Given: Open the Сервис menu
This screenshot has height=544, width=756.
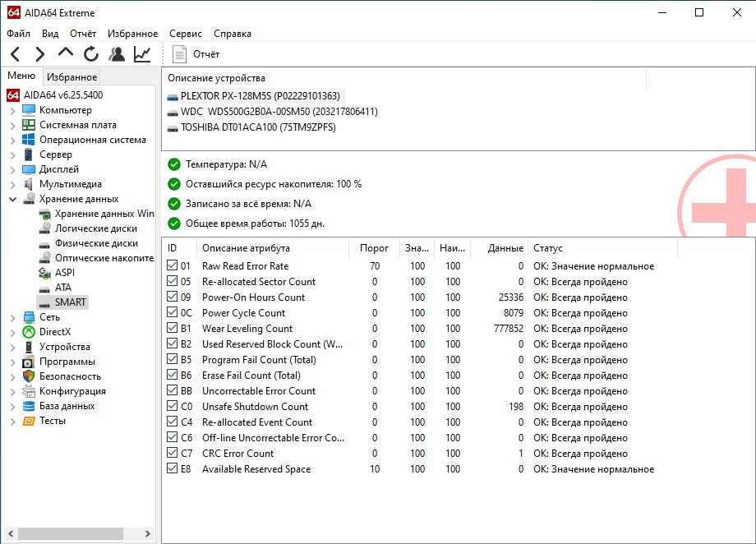Looking at the screenshot, I should coord(186,33).
